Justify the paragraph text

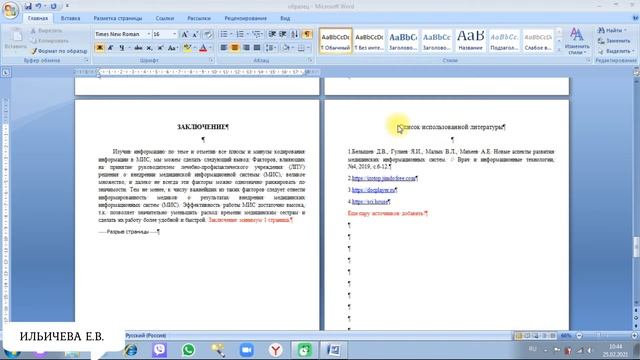pyautogui.click(x=257, y=48)
